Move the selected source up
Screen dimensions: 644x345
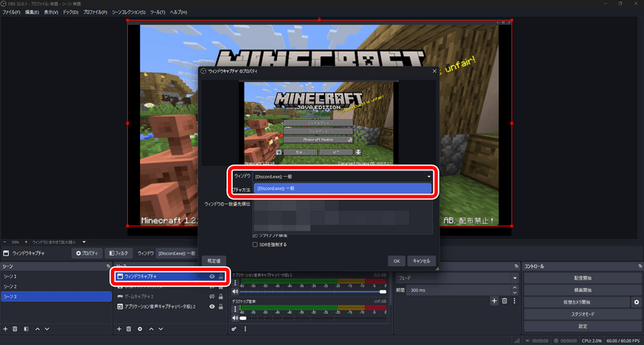(x=151, y=329)
